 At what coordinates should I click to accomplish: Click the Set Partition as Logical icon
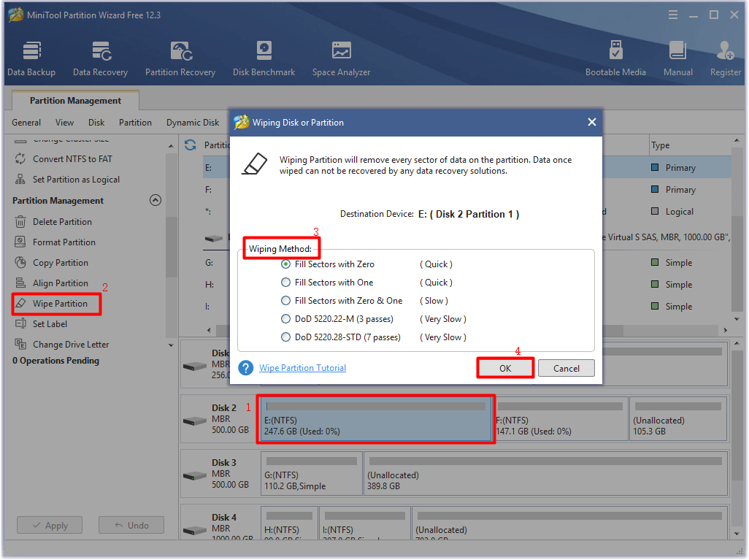pyautogui.click(x=20, y=179)
